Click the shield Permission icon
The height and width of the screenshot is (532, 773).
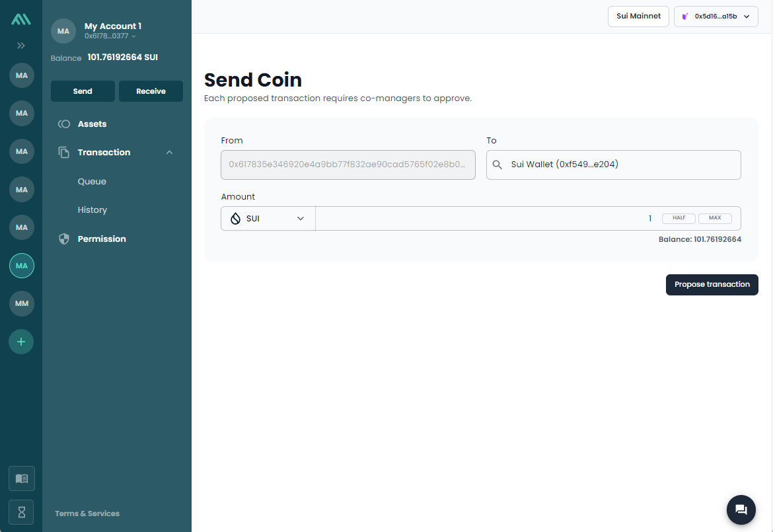coord(64,239)
